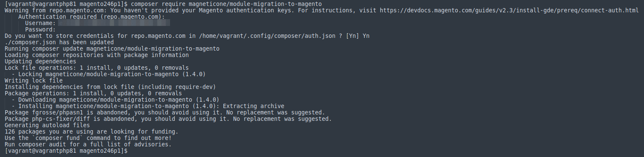Click the 'Extracting archive' install line

(x=148, y=106)
